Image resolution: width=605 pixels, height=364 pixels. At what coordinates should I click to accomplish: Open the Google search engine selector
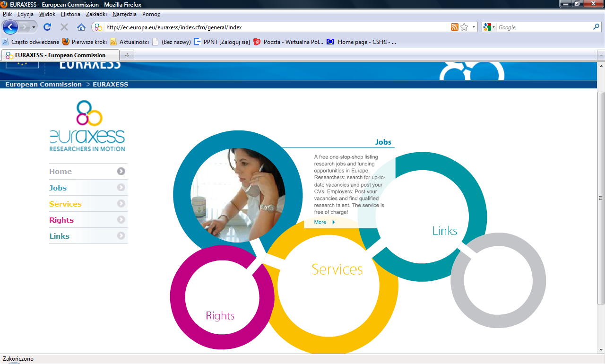pyautogui.click(x=489, y=27)
